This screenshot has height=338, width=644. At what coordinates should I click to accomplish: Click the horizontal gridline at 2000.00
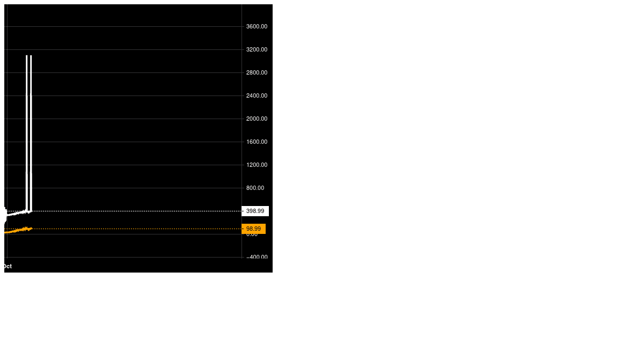[x=134, y=119]
